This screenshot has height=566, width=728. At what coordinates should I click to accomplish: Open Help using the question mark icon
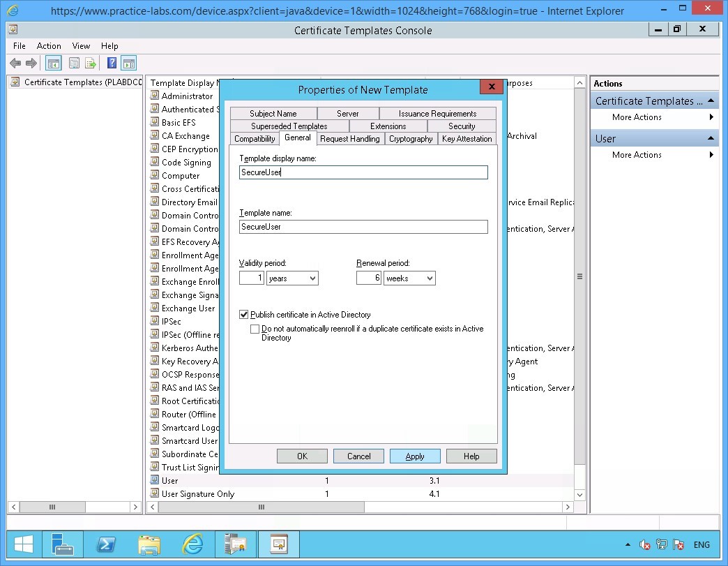(112, 63)
